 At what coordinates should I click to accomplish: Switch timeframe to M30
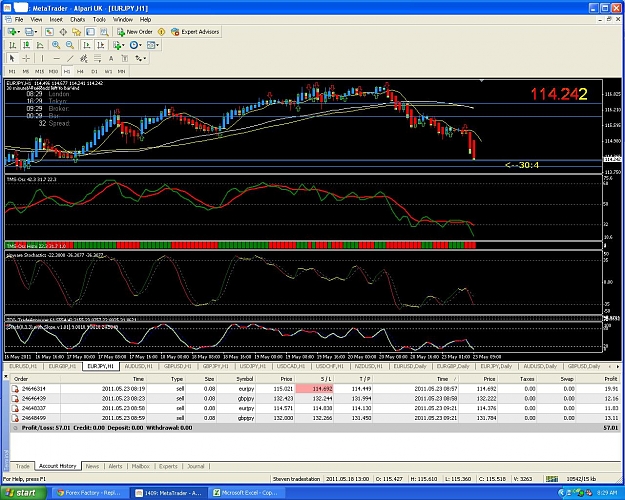tap(53, 71)
